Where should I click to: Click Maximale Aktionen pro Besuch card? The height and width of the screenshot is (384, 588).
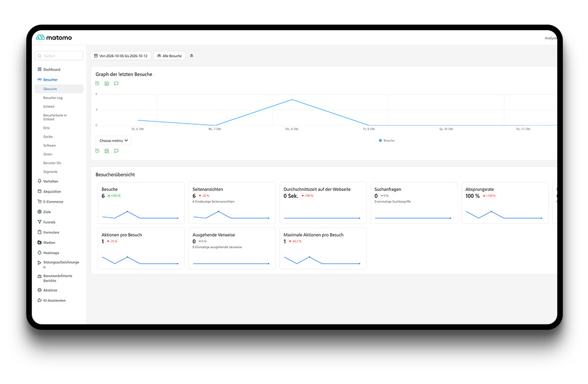coord(323,248)
